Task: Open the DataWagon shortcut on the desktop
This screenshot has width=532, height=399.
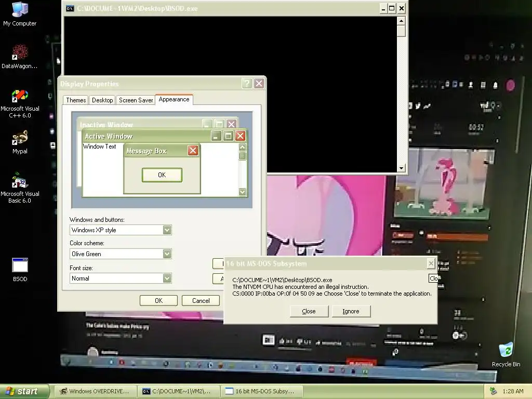Action: coord(20,56)
